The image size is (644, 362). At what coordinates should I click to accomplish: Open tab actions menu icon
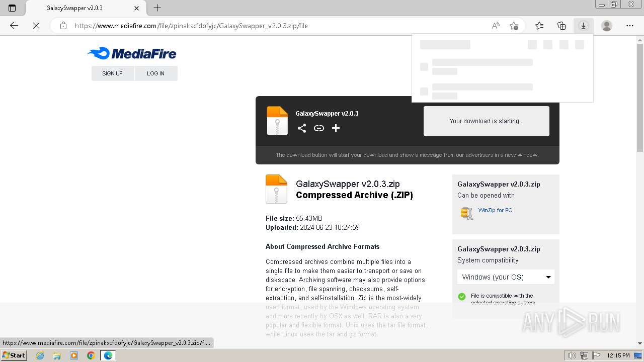click(12, 8)
